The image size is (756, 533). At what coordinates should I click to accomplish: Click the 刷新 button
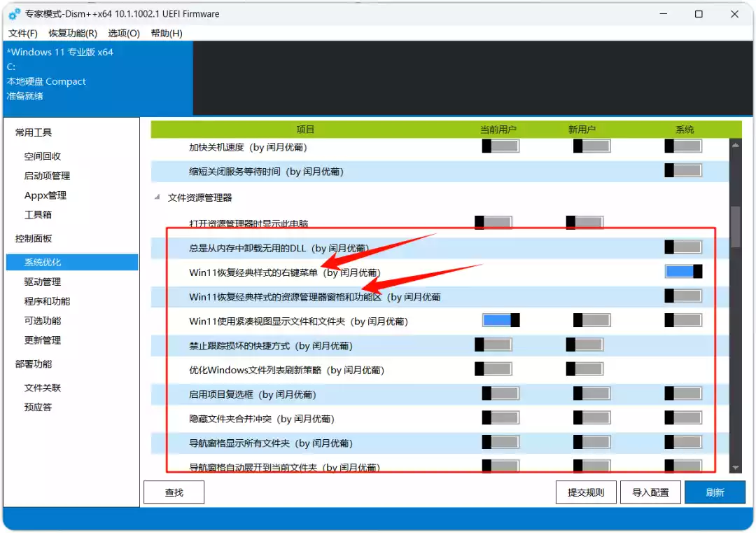coord(715,492)
